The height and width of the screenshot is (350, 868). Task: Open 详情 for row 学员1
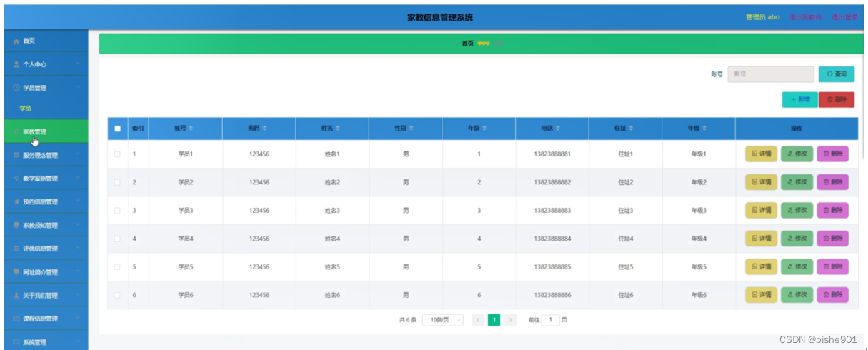762,154
